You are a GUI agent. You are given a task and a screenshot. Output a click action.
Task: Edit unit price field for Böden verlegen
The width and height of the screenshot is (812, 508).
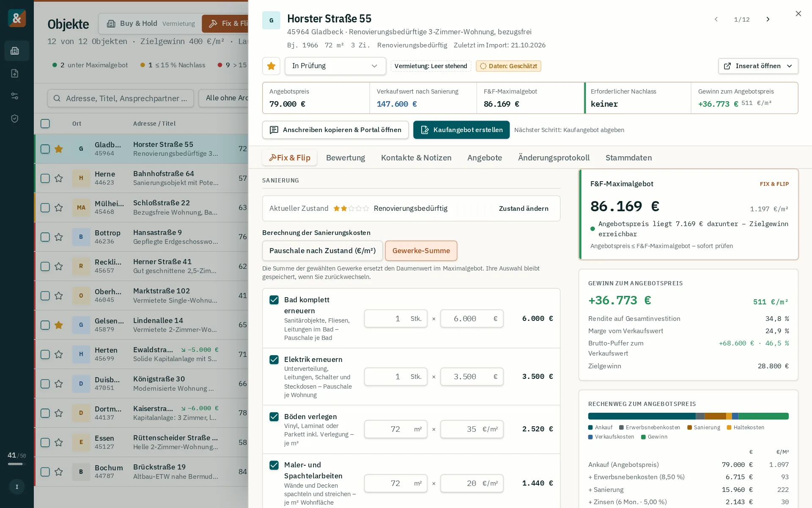tap(472, 429)
